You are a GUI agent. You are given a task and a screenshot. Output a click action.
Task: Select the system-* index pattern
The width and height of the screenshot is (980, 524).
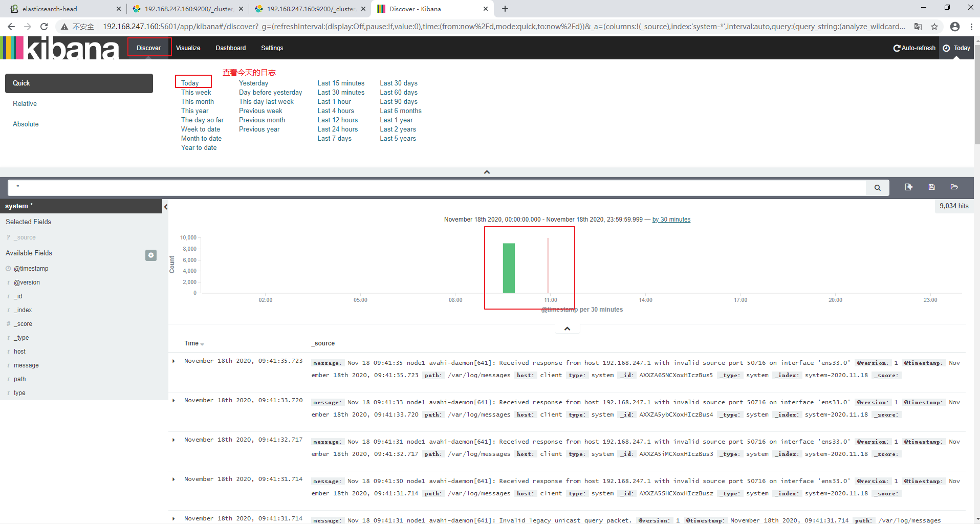(19, 206)
